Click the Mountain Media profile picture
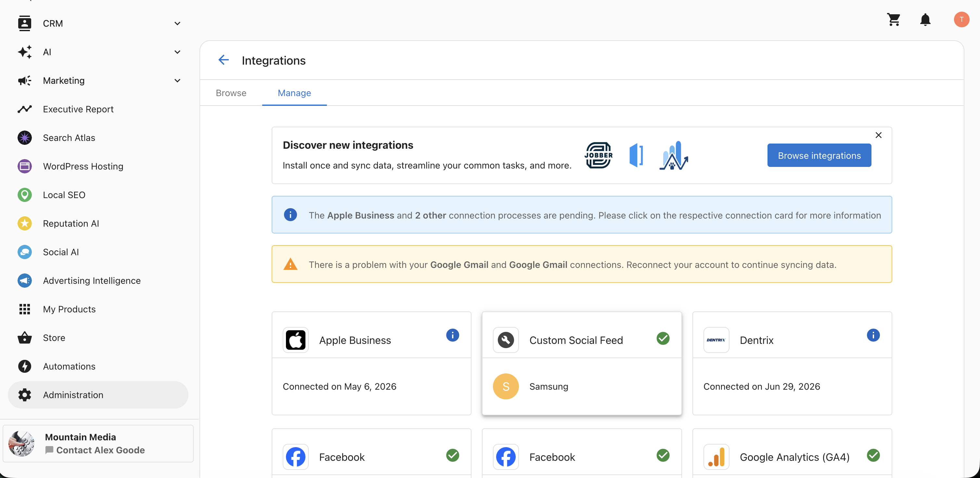 click(x=21, y=443)
